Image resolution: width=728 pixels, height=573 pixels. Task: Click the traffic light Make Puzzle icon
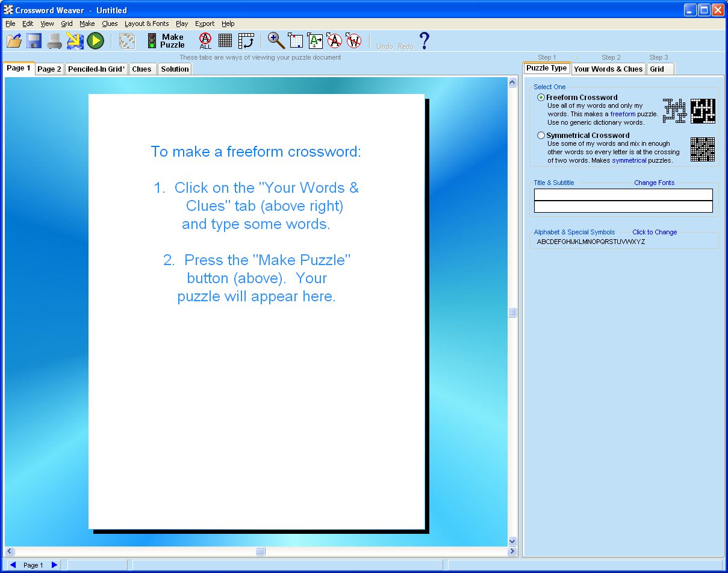click(152, 41)
